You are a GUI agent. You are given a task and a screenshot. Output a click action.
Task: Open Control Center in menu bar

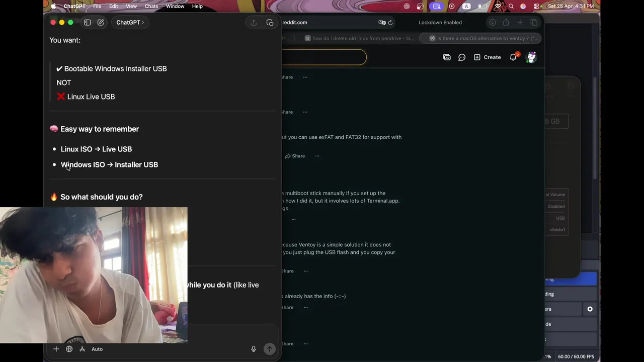click(x=536, y=6)
